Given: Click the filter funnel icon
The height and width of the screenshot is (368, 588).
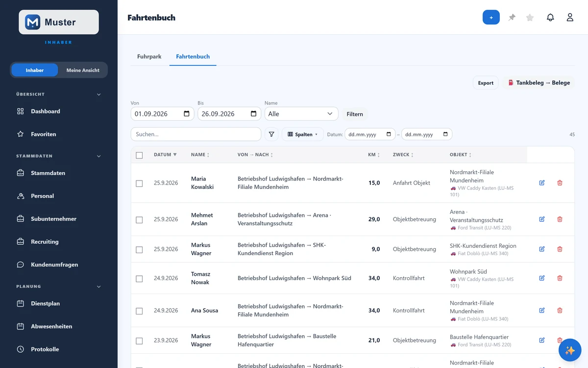Looking at the screenshot, I should click(271, 134).
